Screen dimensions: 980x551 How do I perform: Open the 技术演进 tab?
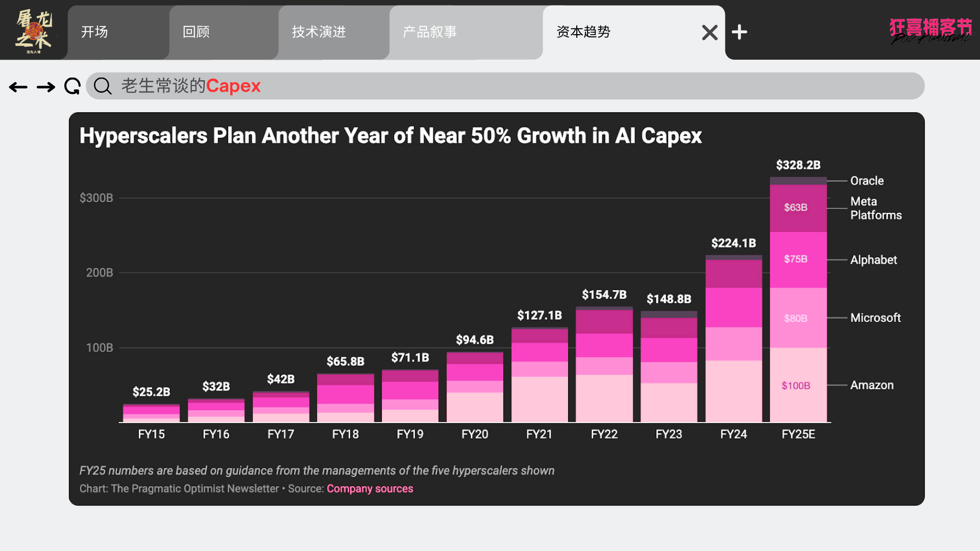319,32
